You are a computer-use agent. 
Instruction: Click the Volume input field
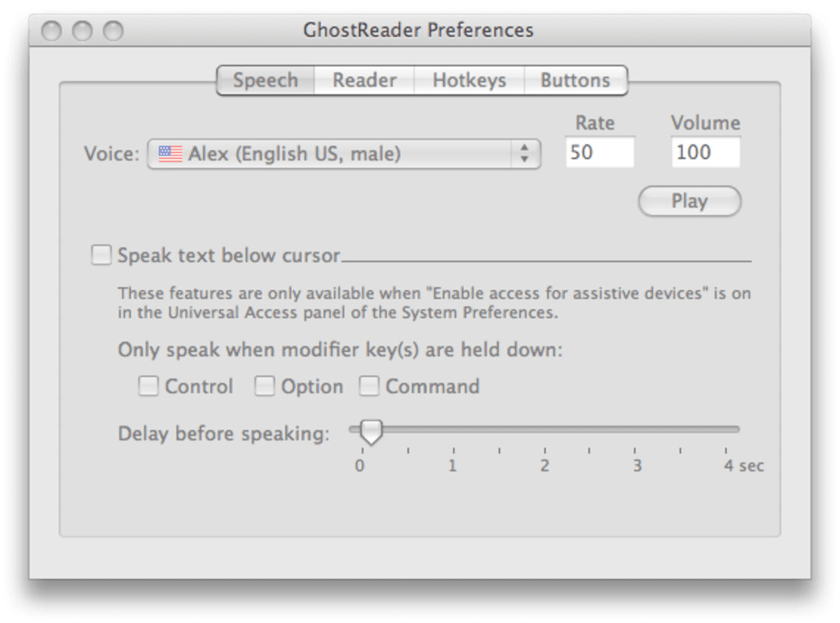(705, 152)
